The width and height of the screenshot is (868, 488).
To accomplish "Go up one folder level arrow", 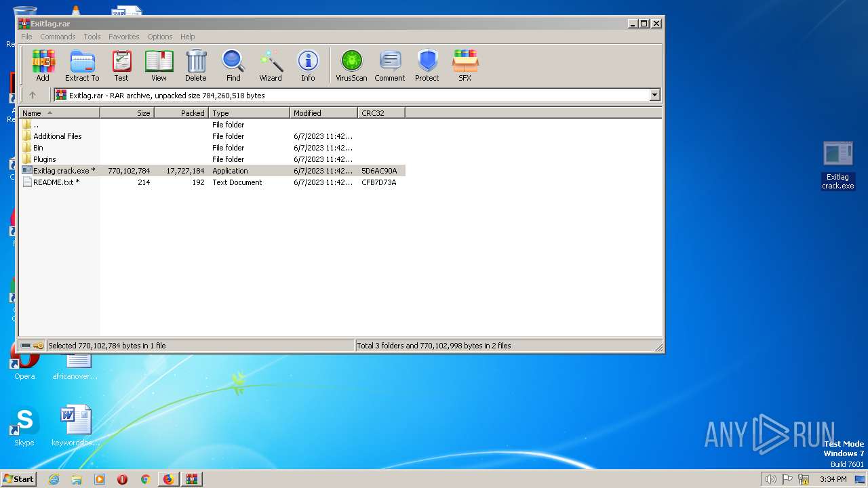I will point(32,96).
